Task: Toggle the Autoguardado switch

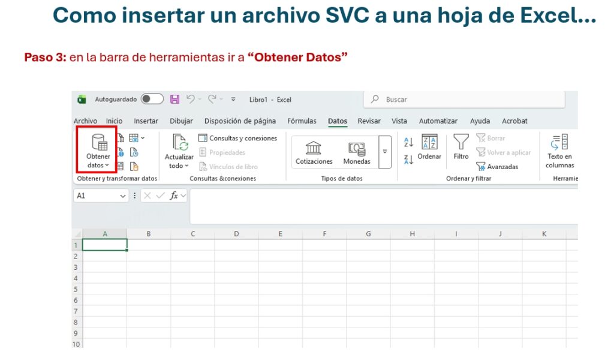Action: 152,100
